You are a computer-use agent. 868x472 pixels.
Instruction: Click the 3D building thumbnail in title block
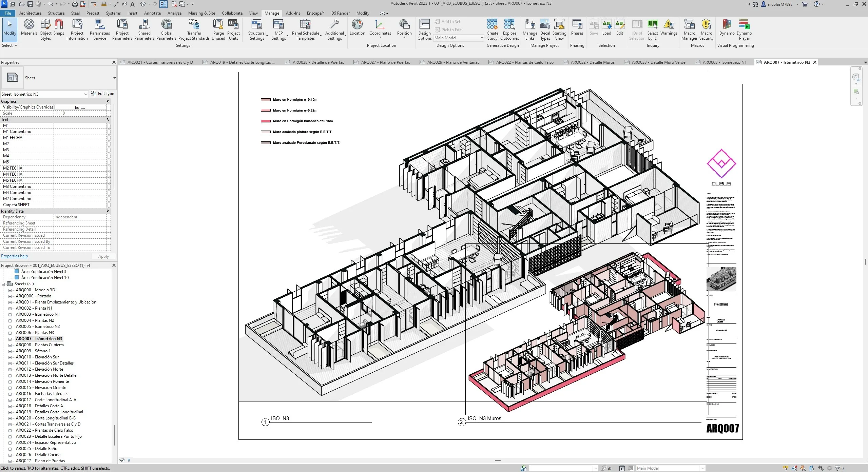click(721, 279)
